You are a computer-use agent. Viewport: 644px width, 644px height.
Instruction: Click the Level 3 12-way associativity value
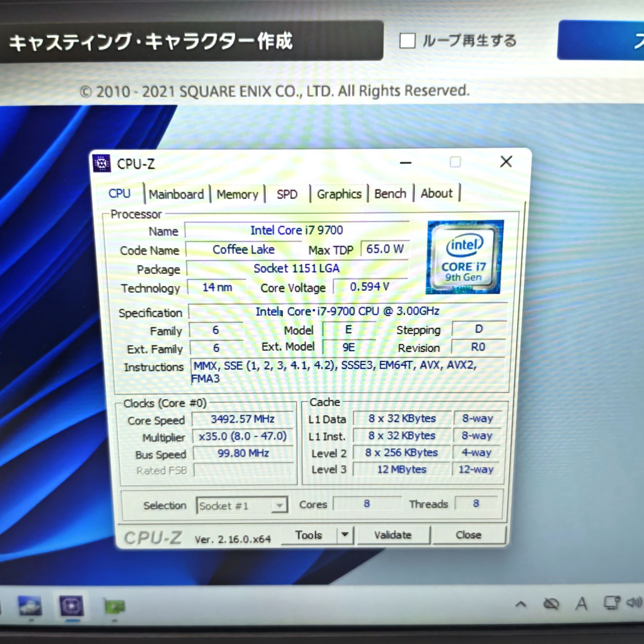[476, 469]
